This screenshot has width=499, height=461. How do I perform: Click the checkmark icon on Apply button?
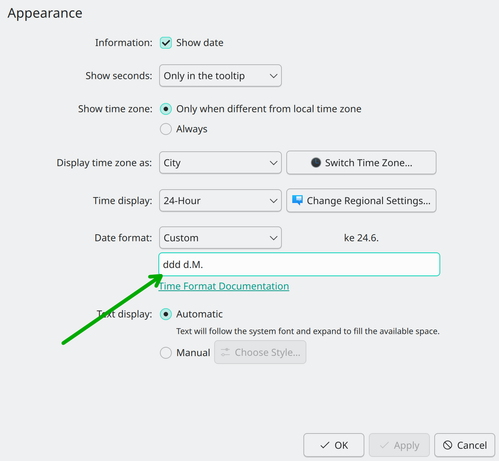pos(384,445)
